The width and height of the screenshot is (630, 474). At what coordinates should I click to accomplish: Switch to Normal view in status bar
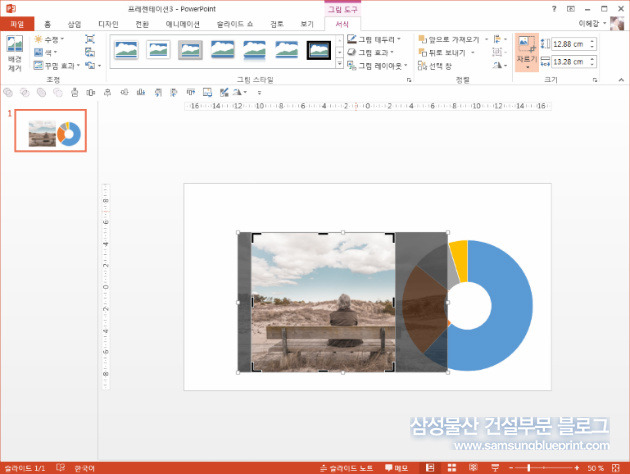coord(430,468)
